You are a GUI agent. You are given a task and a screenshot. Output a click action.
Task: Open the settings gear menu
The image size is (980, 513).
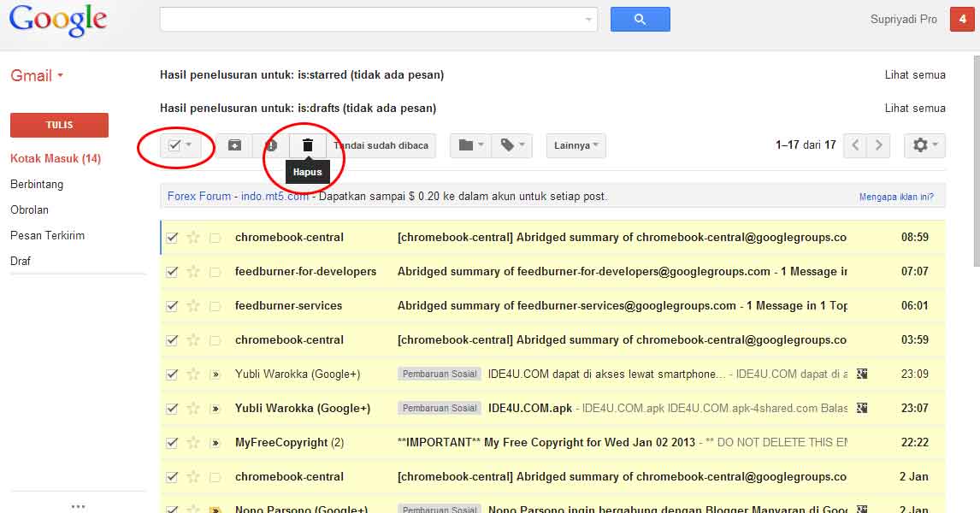pos(924,145)
